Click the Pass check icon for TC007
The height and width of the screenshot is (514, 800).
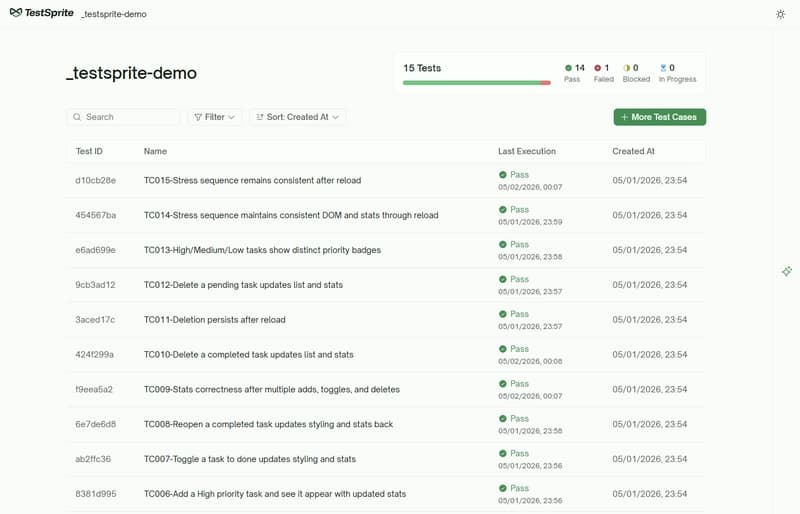click(503, 453)
